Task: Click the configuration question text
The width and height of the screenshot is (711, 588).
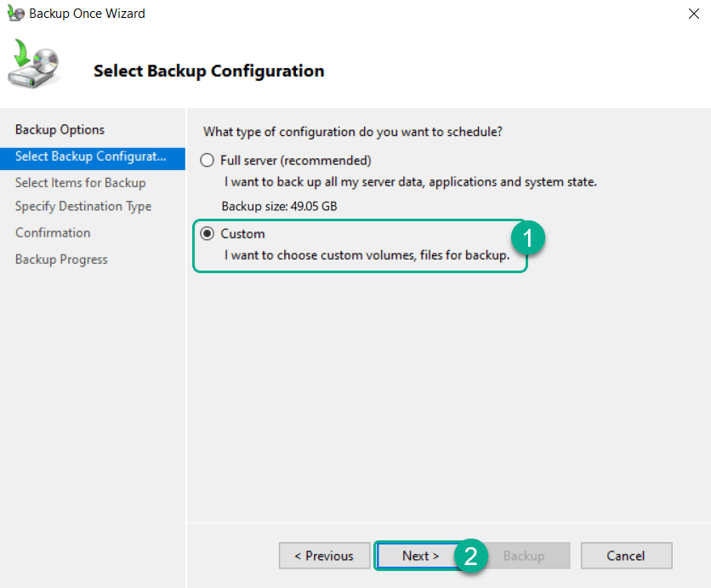Action: click(353, 132)
